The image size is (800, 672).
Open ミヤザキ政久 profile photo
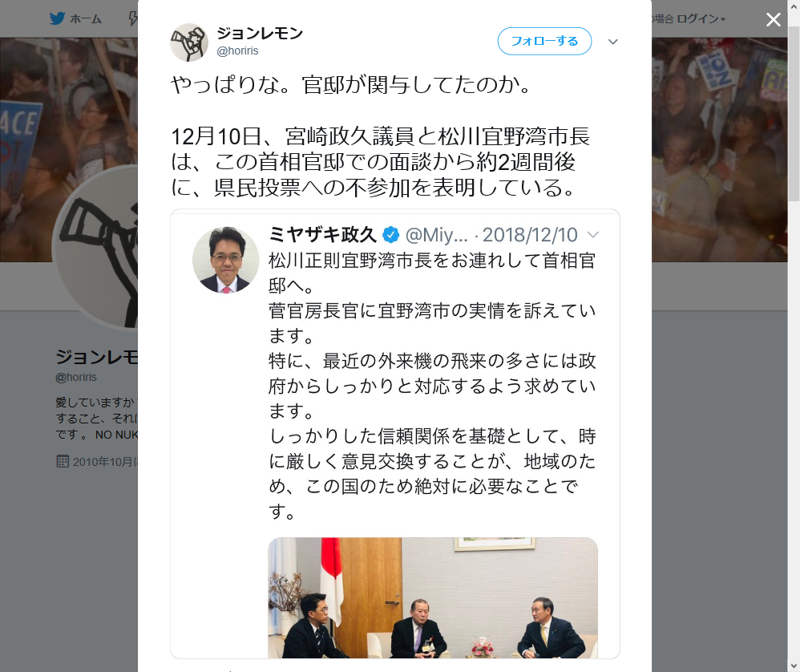pos(225,261)
